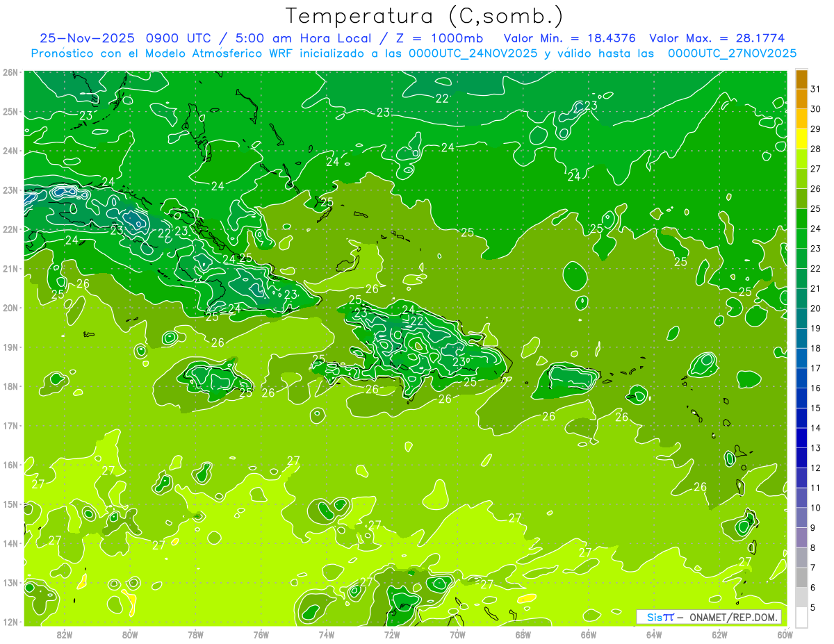Click the '22N' latitude axis label
The width and height of the screenshot is (834, 644).
[10, 229]
